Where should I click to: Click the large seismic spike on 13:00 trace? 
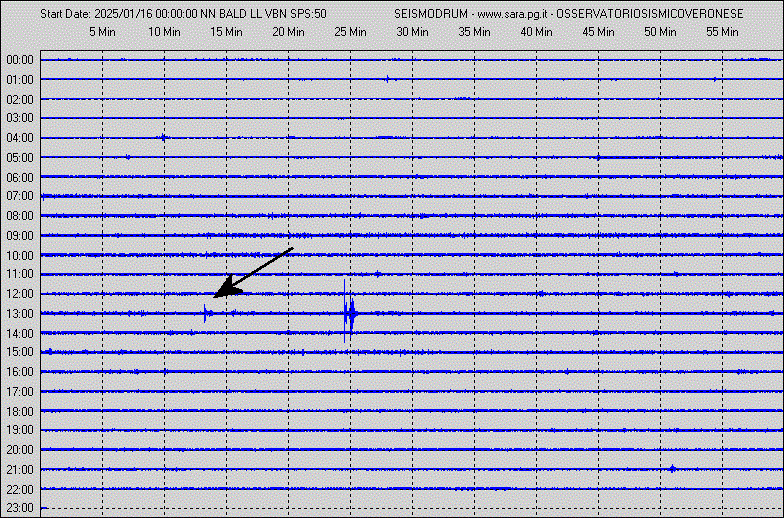tap(350, 312)
